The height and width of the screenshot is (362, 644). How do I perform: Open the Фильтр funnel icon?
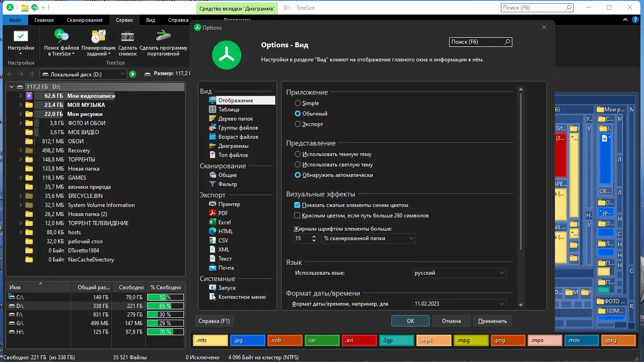213,184
